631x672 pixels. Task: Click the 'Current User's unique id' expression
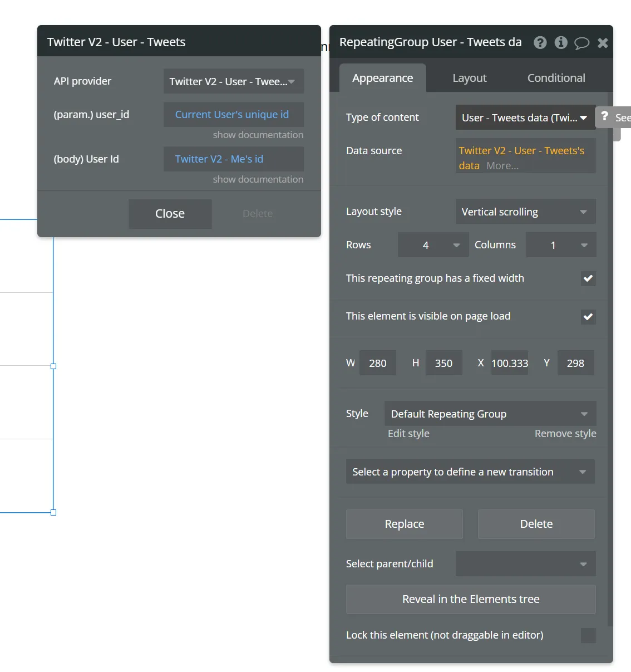232,115
